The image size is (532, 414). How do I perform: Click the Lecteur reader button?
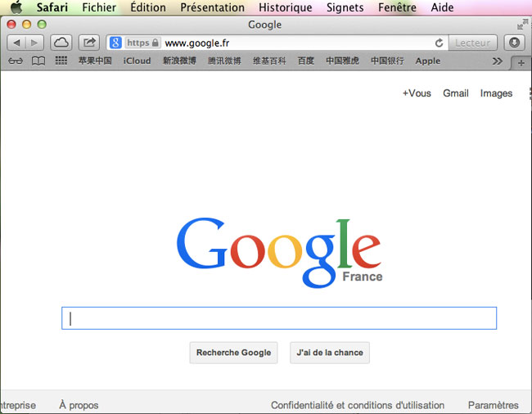[x=472, y=43]
